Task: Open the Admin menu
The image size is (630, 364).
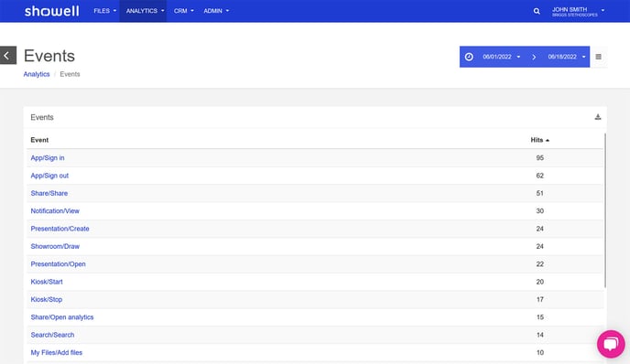Action: [x=216, y=11]
